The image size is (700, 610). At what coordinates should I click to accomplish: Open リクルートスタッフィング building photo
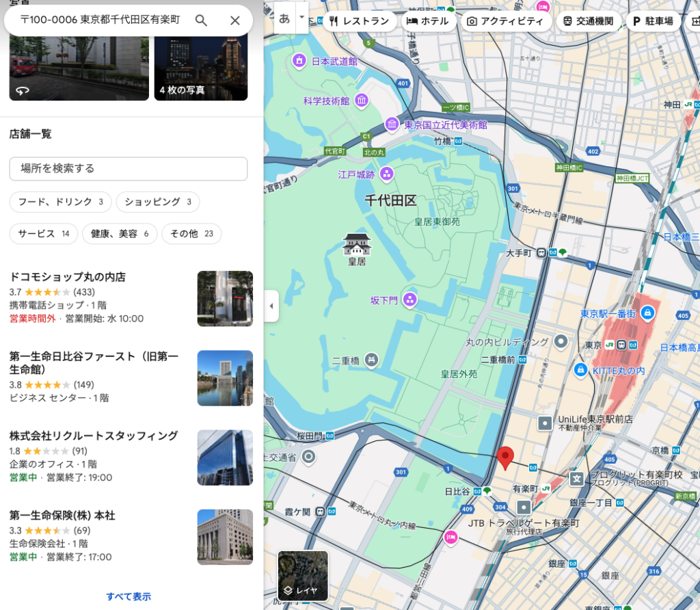point(225,457)
